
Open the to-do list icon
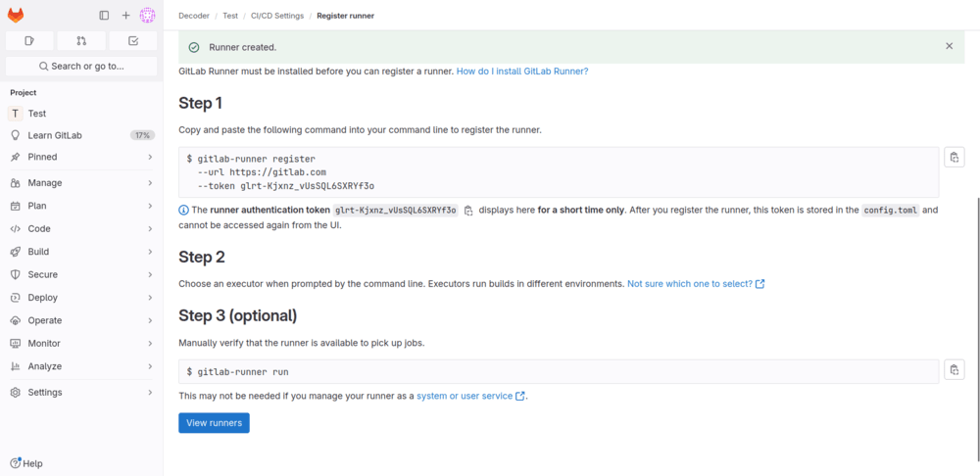tap(133, 41)
